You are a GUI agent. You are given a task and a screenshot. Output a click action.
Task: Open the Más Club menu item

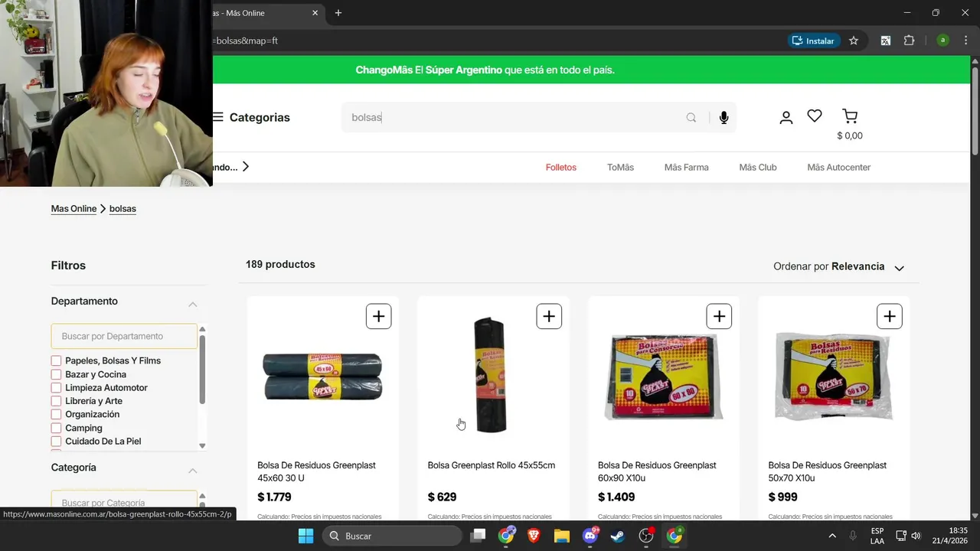(758, 167)
